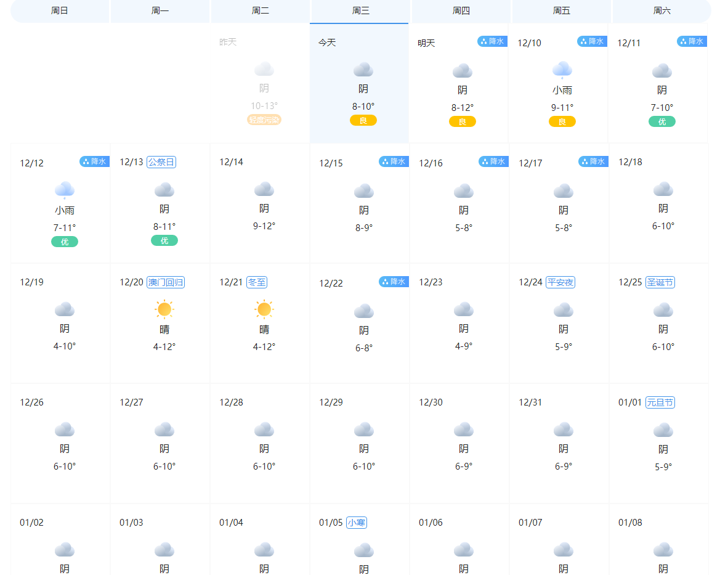Select yesterday's gray weather icon
This screenshot has width=728, height=575.
264,68
